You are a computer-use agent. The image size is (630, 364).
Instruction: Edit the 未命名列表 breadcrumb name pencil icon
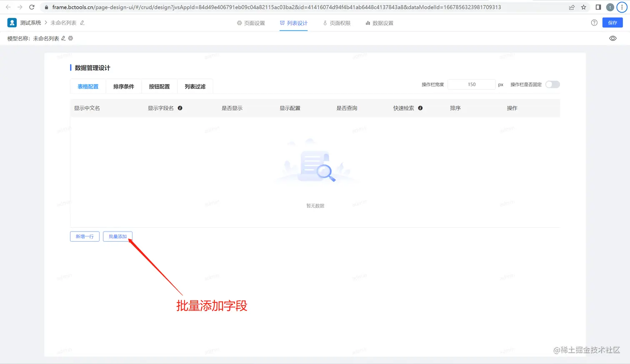coord(82,23)
